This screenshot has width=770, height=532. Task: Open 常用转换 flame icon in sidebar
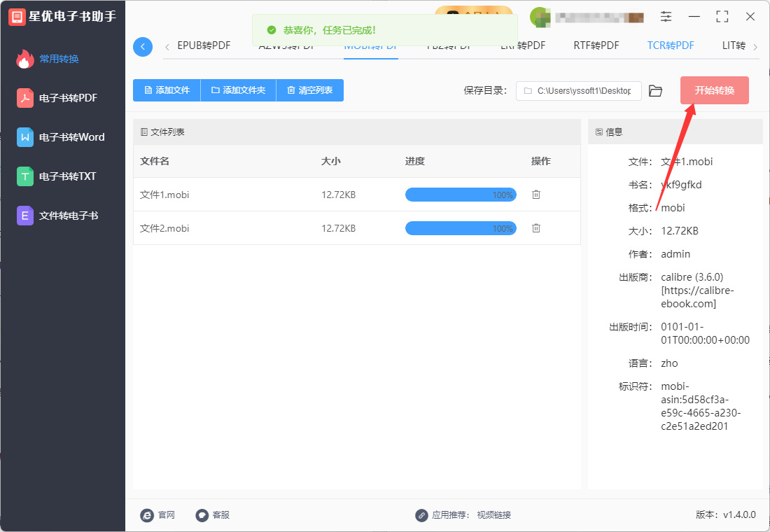(x=25, y=59)
